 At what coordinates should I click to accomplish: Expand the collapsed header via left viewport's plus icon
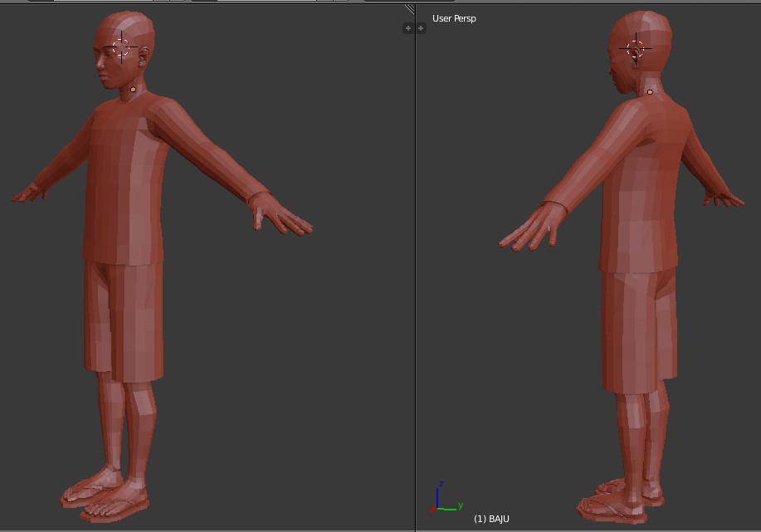click(407, 27)
